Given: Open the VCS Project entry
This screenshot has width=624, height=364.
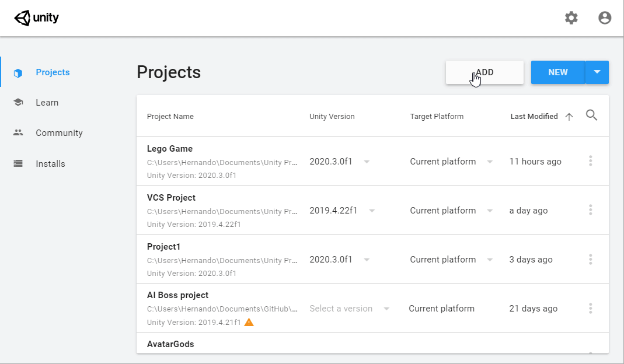Looking at the screenshot, I should (171, 198).
